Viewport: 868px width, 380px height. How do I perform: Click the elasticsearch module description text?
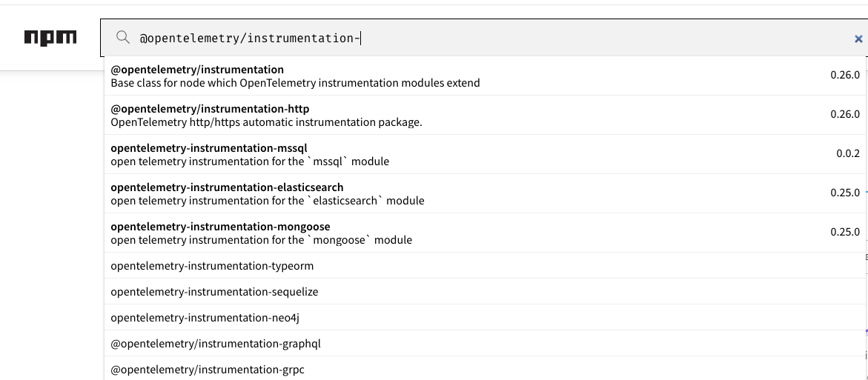(268, 201)
